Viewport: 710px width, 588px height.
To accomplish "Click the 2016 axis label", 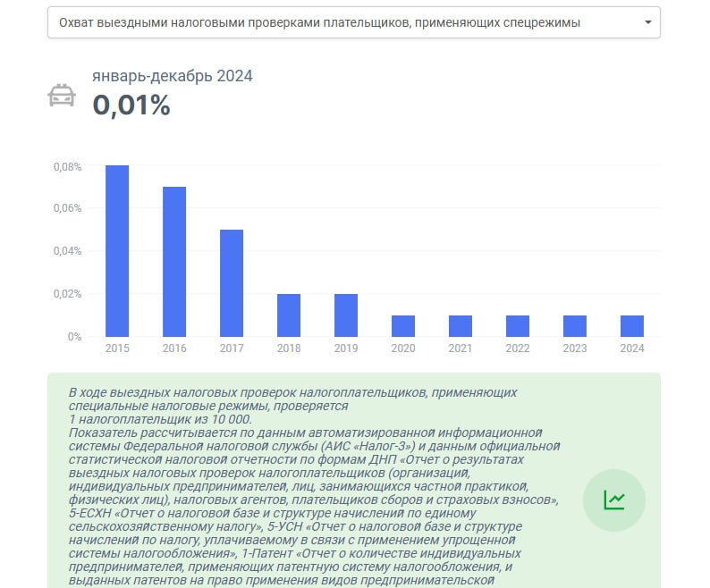I will coord(174,349).
